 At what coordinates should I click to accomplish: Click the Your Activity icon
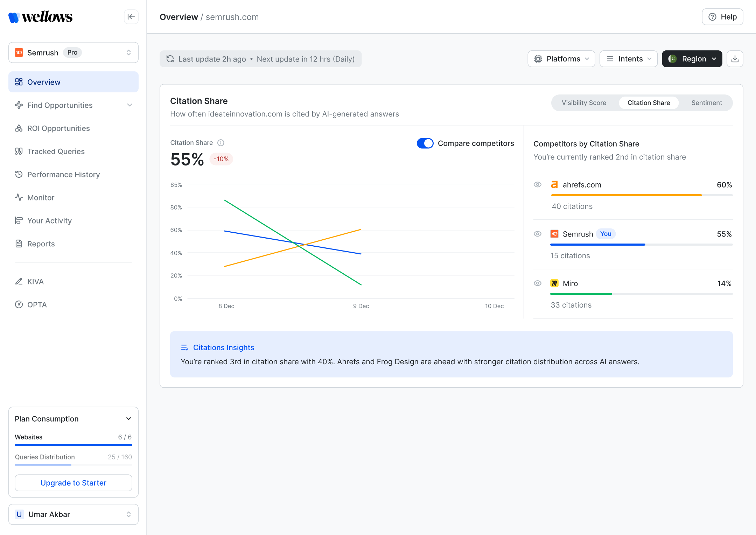(19, 220)
